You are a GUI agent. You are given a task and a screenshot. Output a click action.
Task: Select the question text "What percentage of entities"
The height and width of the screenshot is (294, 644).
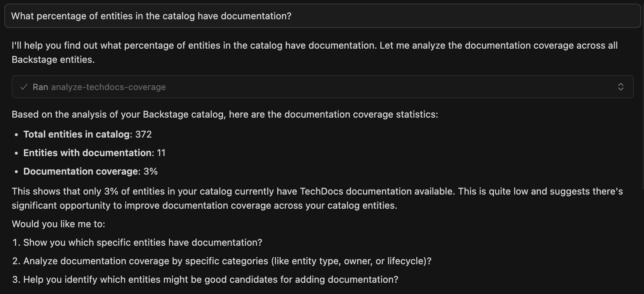pos(65,16)
